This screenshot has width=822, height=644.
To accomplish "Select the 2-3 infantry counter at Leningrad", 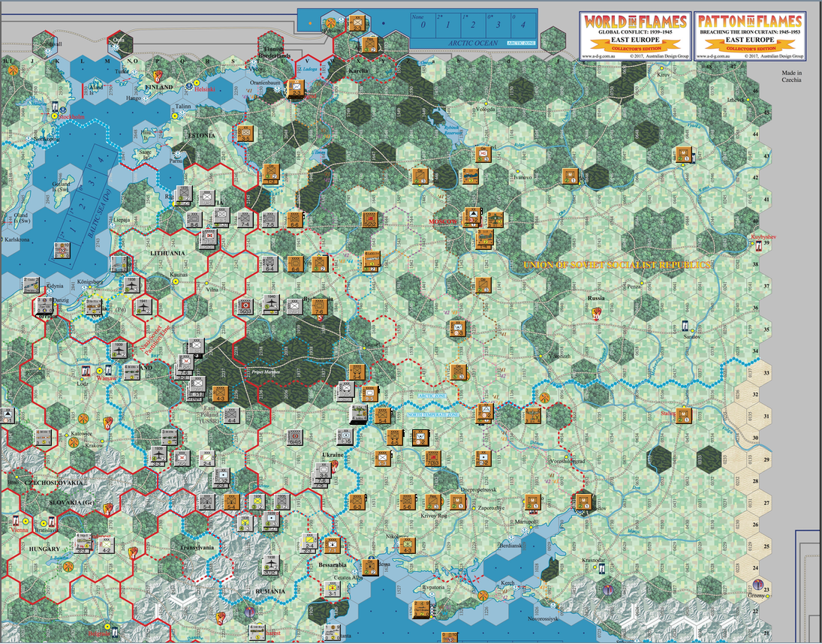I will pyautogui.click(x=297, y=89).
